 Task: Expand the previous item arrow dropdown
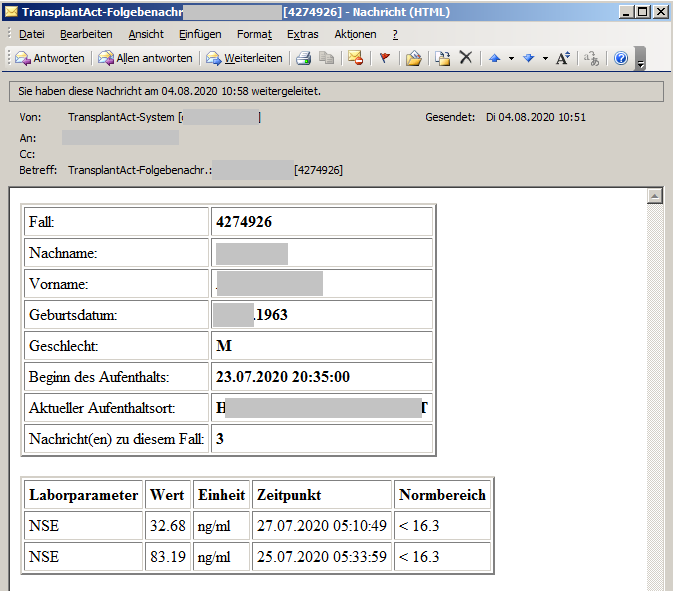pos(511,58)
